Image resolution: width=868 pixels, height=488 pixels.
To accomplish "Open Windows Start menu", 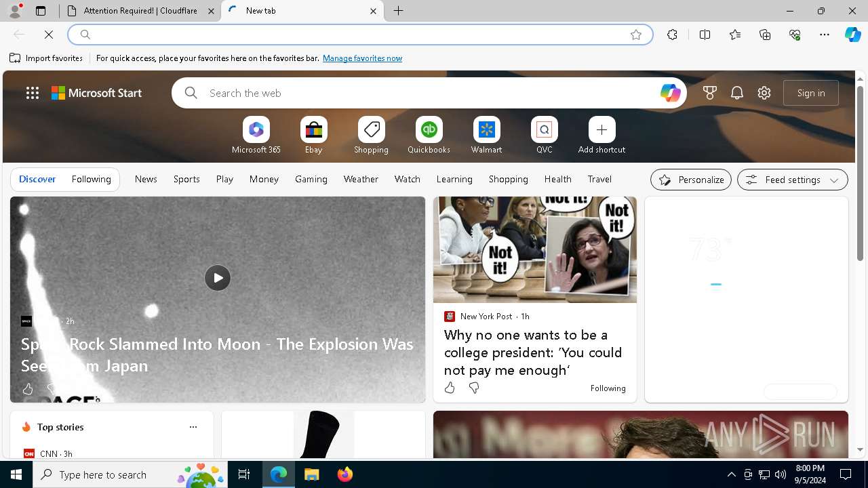I will coord(16,474).
